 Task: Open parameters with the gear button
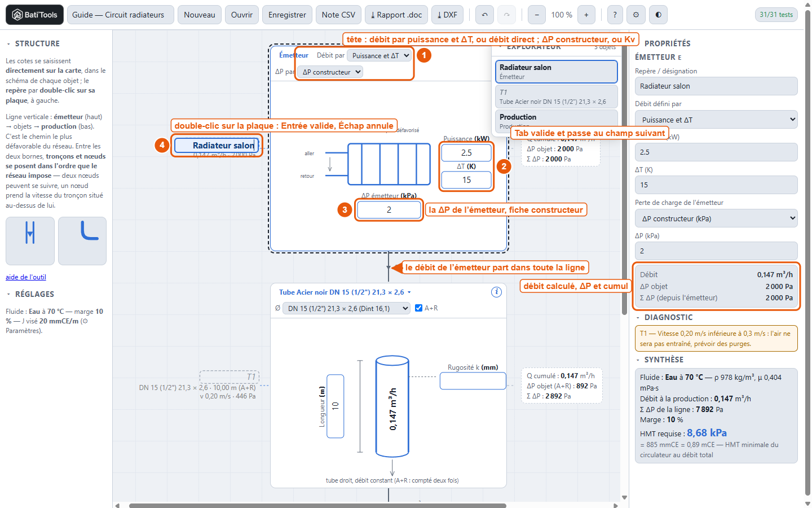636,15
